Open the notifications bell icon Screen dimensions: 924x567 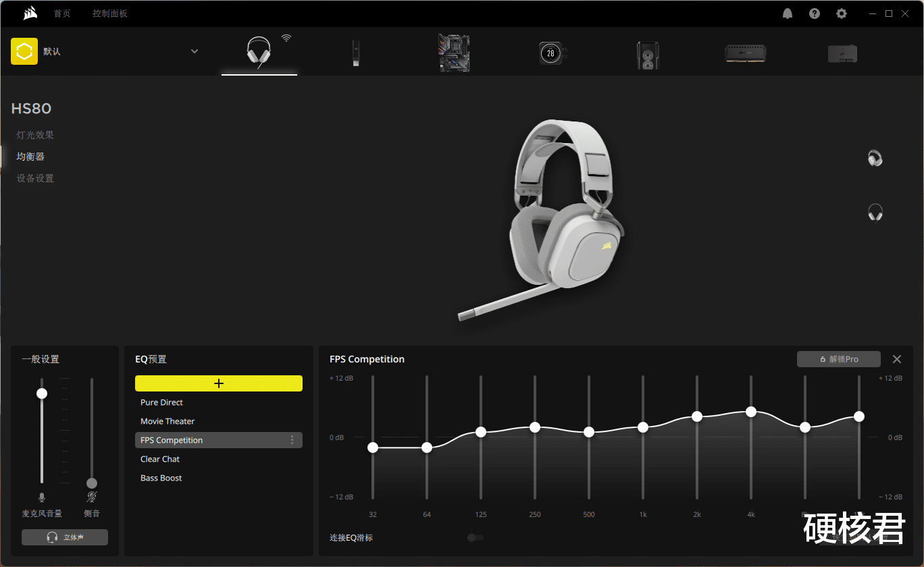pyautogui.click(x=788, y=13)
